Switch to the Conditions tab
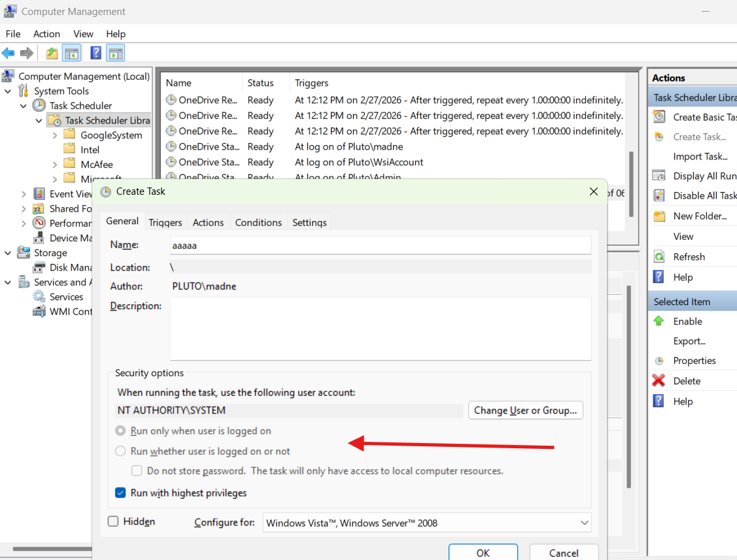The width and height of the screenshot is (737, 560). pos(258,222)
